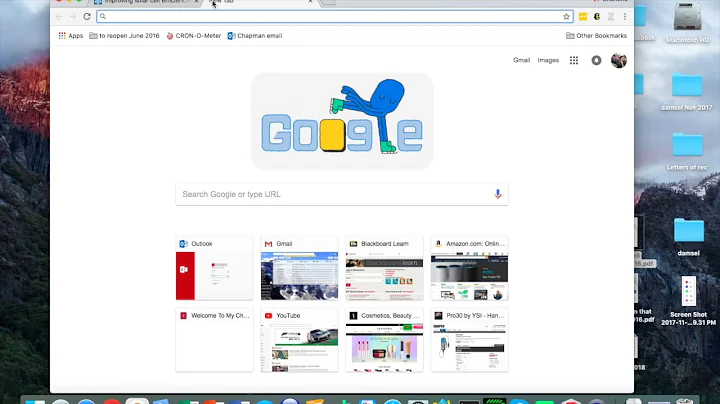This screenshot has width=720, height=404.
Task: Select the Letters of rec desktop folder
Action: [687, 152]
